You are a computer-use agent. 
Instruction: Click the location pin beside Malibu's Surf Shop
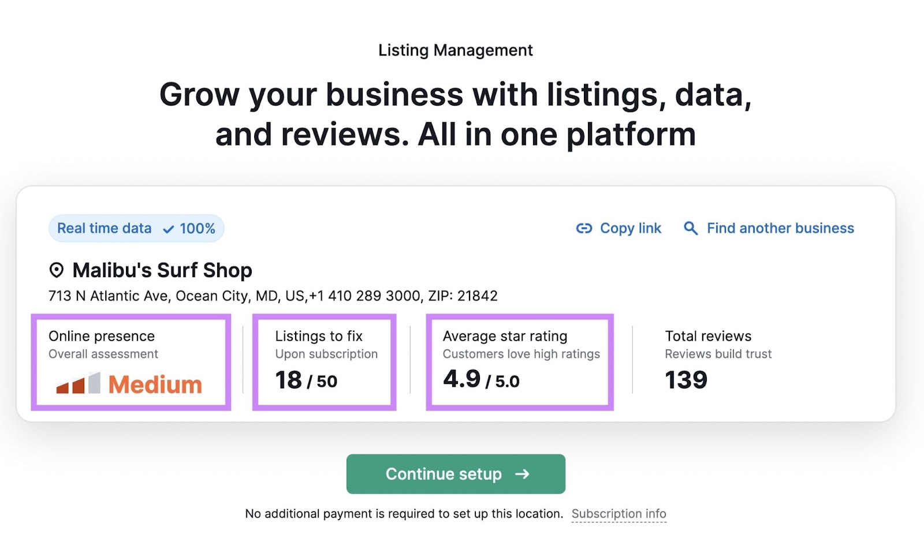coord(55,270)
